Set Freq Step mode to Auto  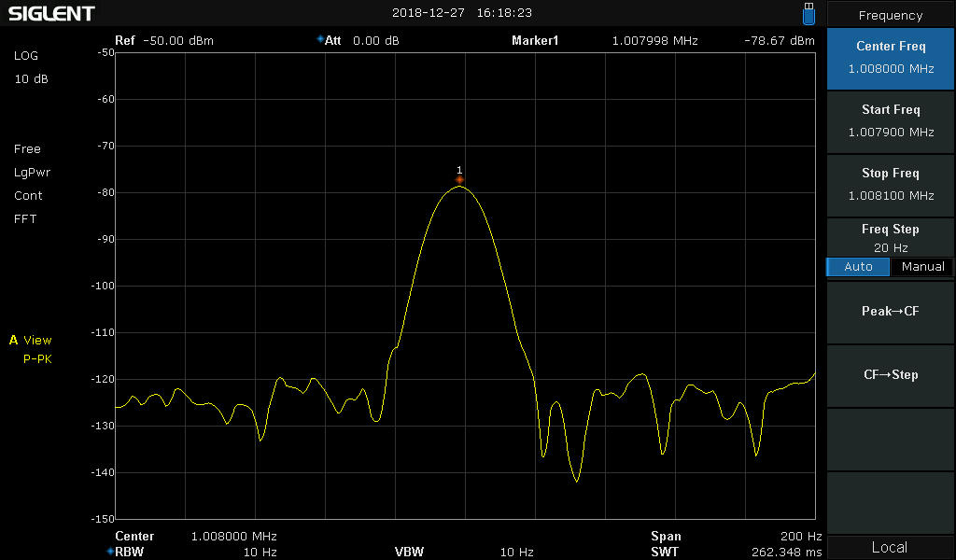tap(858, 267)
